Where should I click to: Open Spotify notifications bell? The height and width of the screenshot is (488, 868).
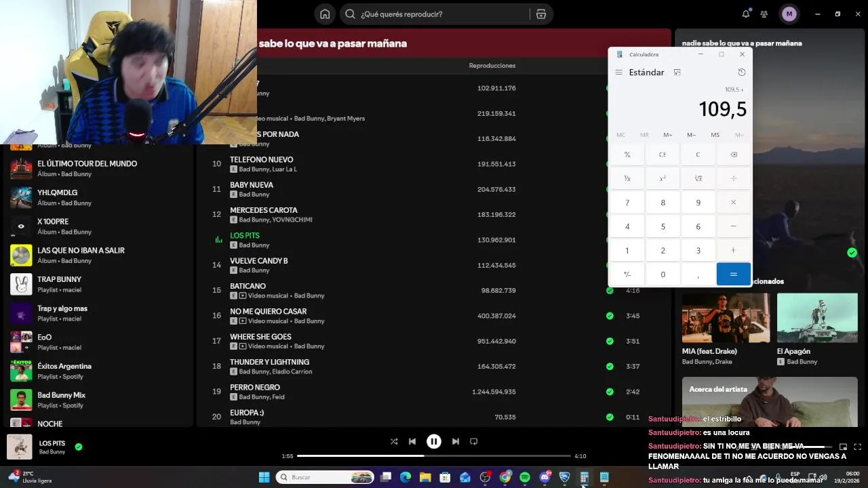click(x=746, y=14)
